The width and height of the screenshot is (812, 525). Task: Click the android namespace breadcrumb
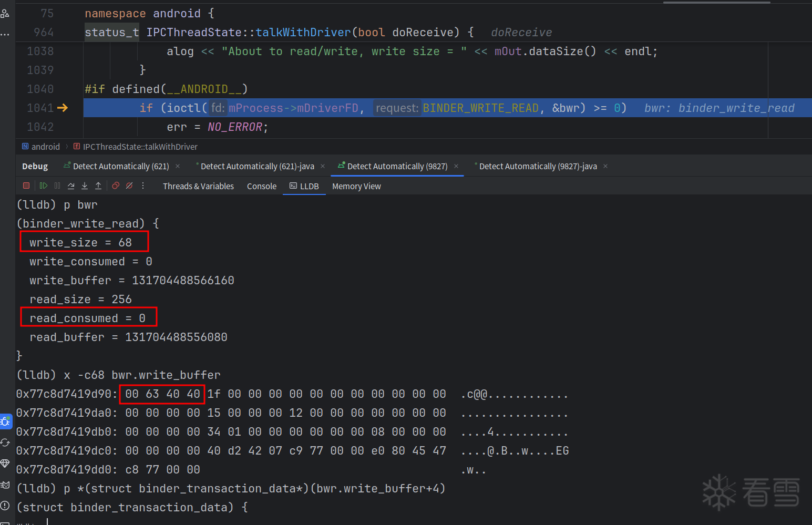(x=41, y=147)
